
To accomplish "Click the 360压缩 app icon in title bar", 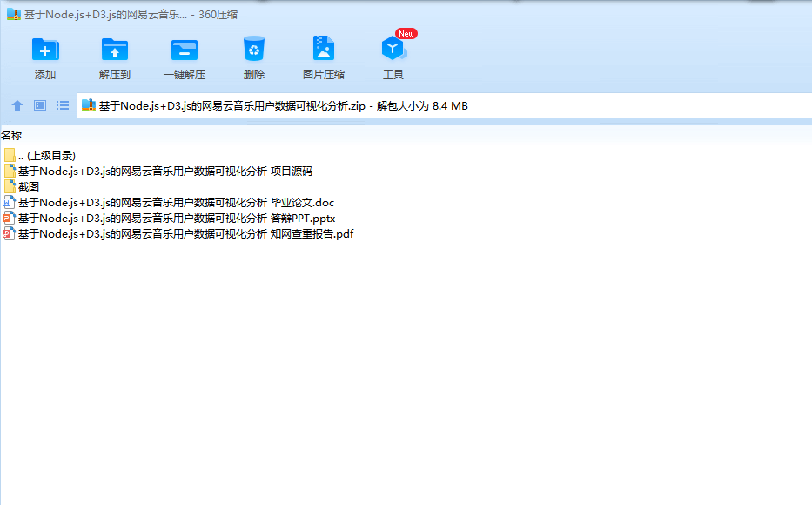I will 14,14.
